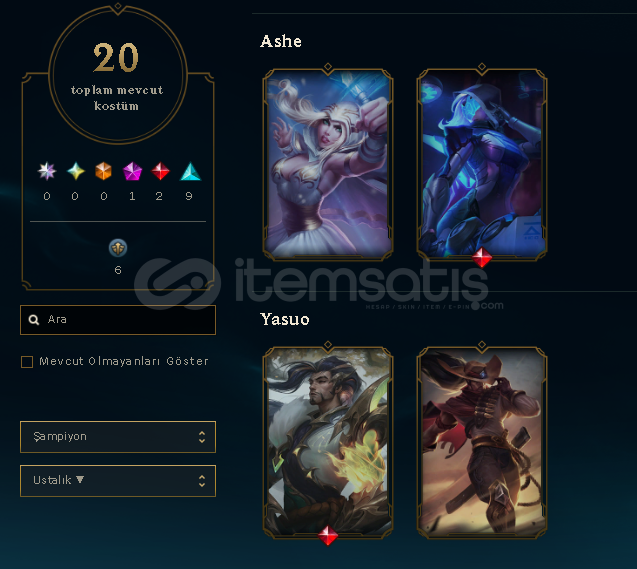This screenshot has width=637, height=569.
Task: Select the High Noon Yasuo skin card
Action: pyautogui.click(x=482, y=442)
